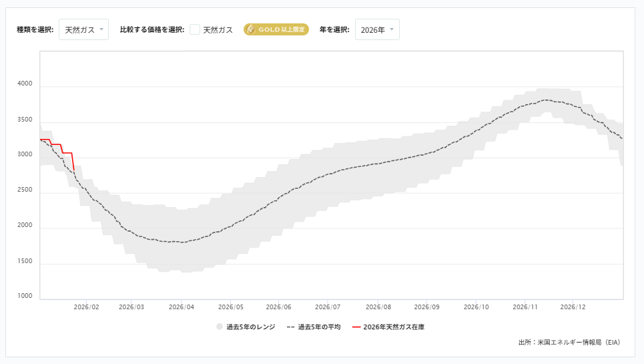The height and width of the screenshot is (364, 644).
Task: Click the 2026/03 x-axis label
Action: (x=131, y=307)
